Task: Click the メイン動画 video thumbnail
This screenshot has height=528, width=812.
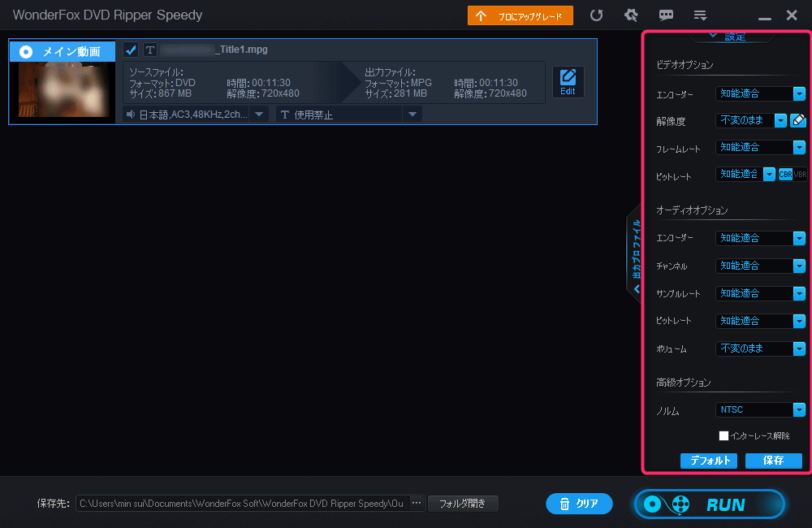Action: click(x=67, y=89)
